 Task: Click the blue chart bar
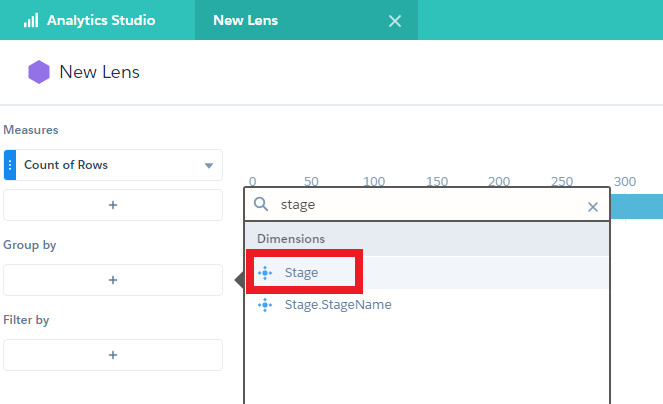pyautogui.click(x=636, y=206)
